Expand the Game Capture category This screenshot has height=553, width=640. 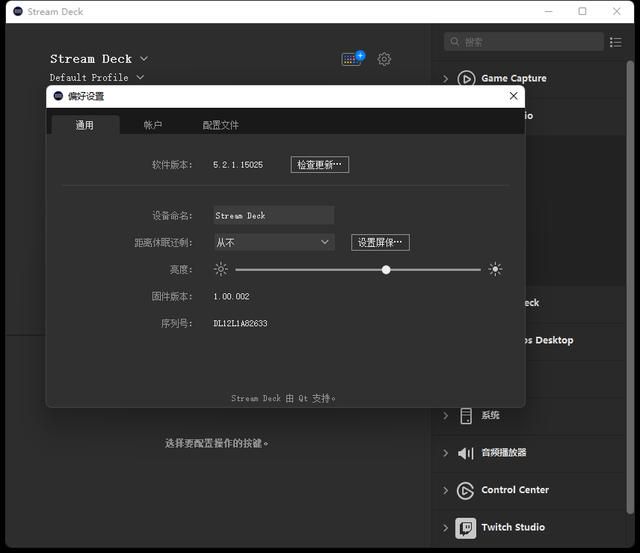(x=445, y=79)
